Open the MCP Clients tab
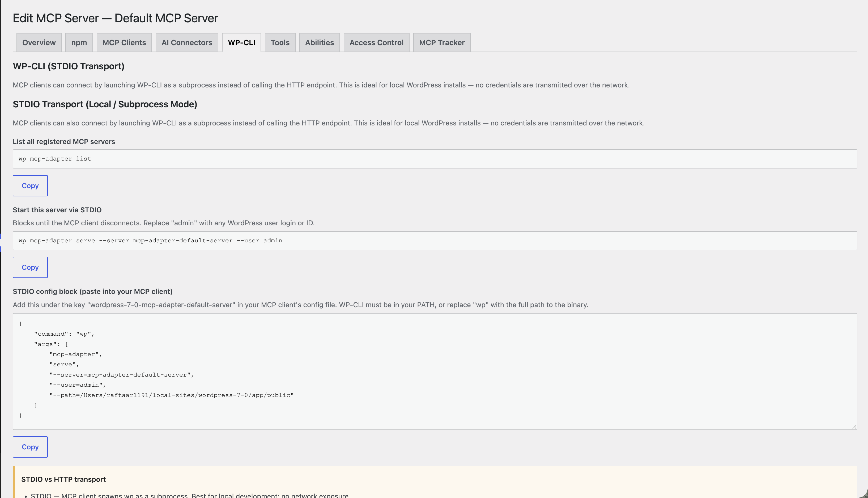This screenshot has width=868, height=498. click(x=124, y=43)
